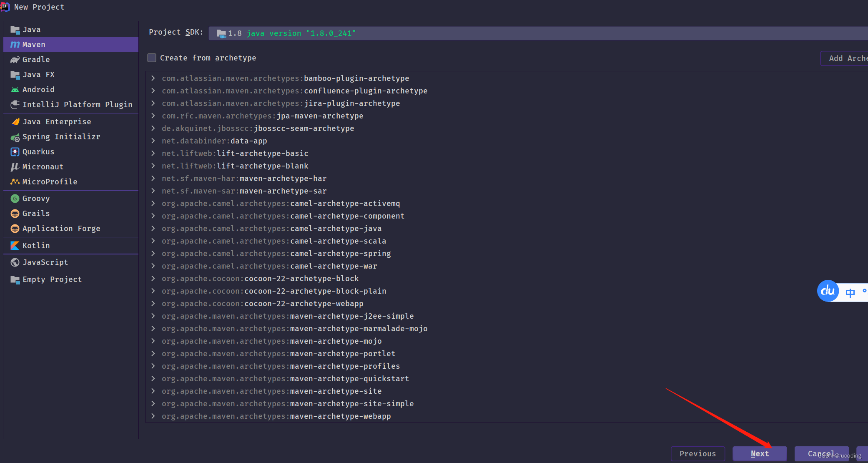Expand the jpa-maven-archetype node
The width and height of the screenshot is (868, 463).
153,116
